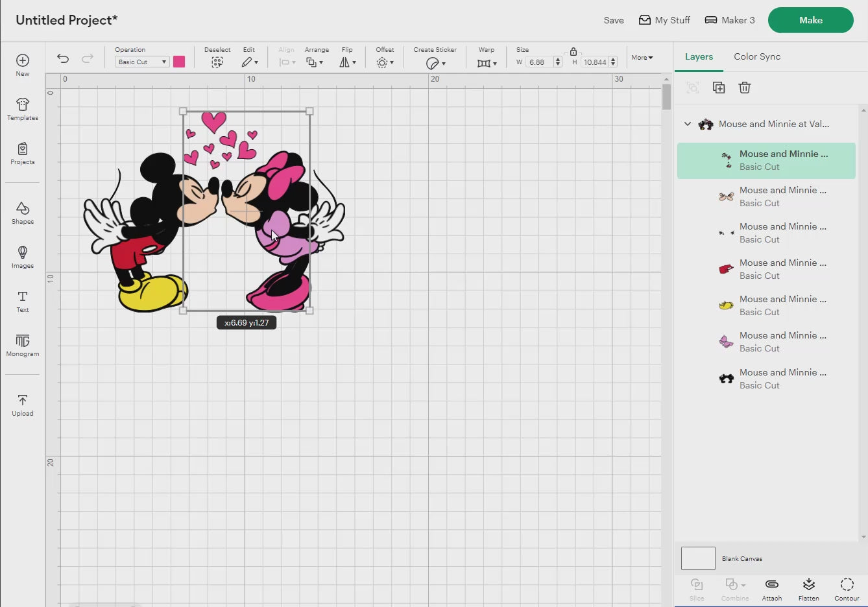Open the Edit pencil tool
Image resolution: width=868 pixels, height=607 pixels.
(249, 62)
